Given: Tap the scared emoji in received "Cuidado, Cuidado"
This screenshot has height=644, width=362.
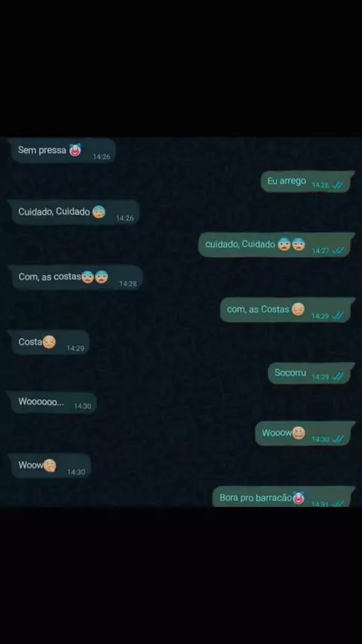Looking at the screenshot, I should [99, 211].
